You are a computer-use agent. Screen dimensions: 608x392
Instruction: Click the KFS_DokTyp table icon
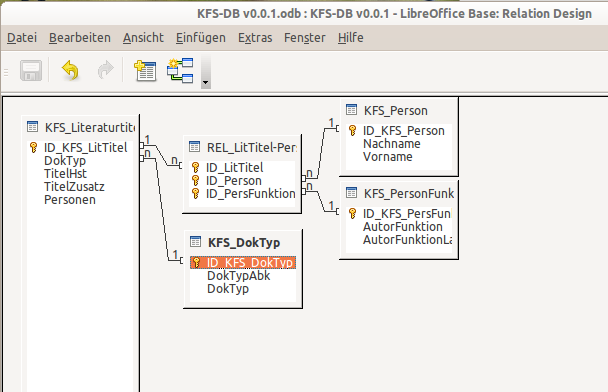click(195, 242)
